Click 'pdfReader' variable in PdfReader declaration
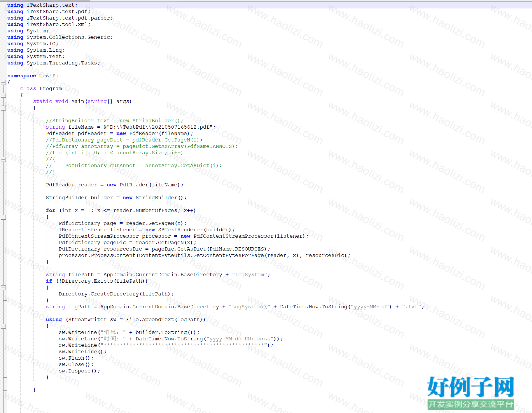This screenshot has height=413, width=532. pyautogui.click(x=92, y=134)
